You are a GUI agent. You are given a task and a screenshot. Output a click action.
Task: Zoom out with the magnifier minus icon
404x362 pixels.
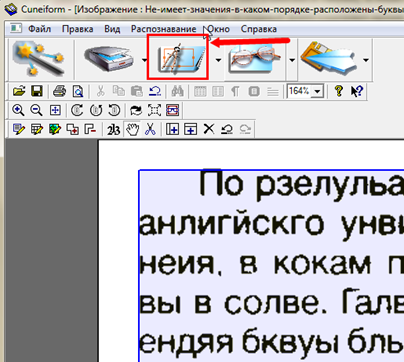(36, 110)
